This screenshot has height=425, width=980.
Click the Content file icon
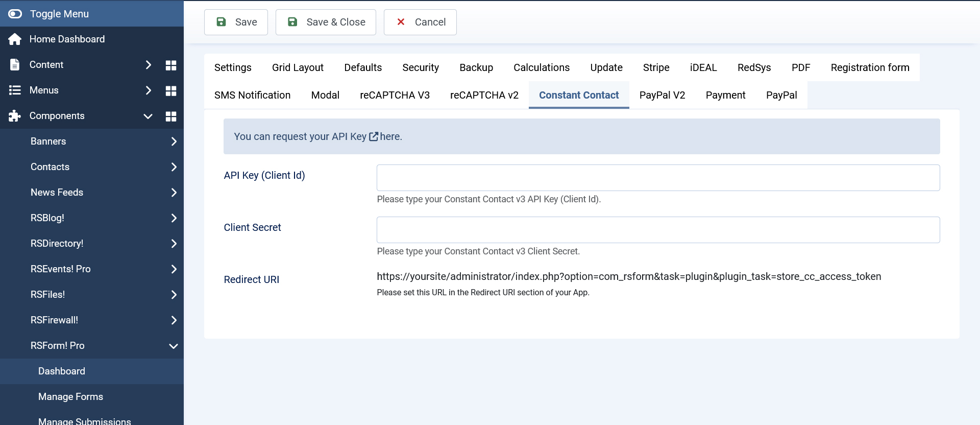coord(15,65)
